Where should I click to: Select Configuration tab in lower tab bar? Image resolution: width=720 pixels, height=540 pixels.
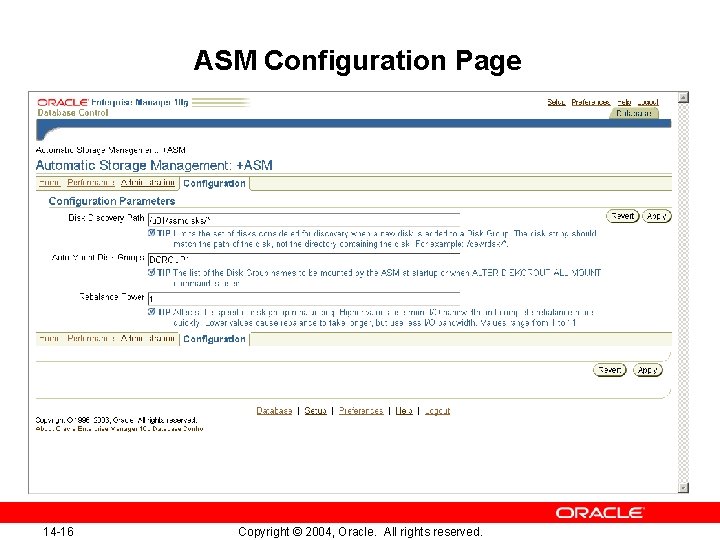click(214, 339)
